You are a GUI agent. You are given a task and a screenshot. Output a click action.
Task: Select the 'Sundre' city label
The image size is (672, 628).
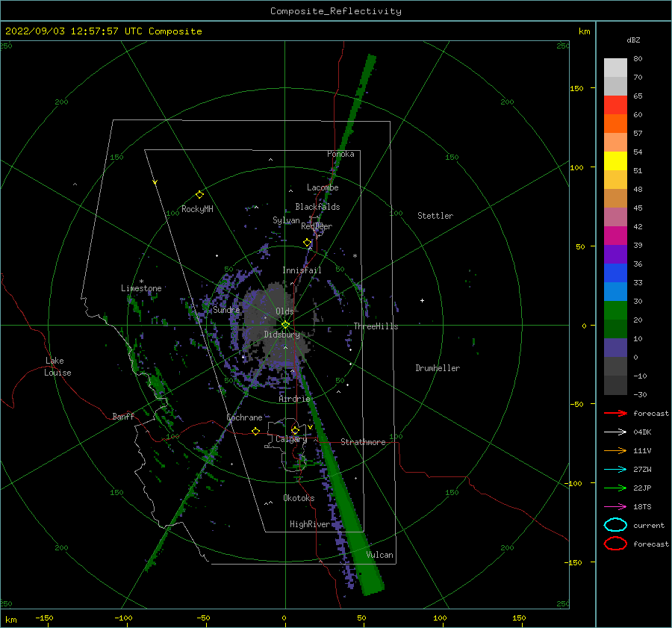[226, 310]
